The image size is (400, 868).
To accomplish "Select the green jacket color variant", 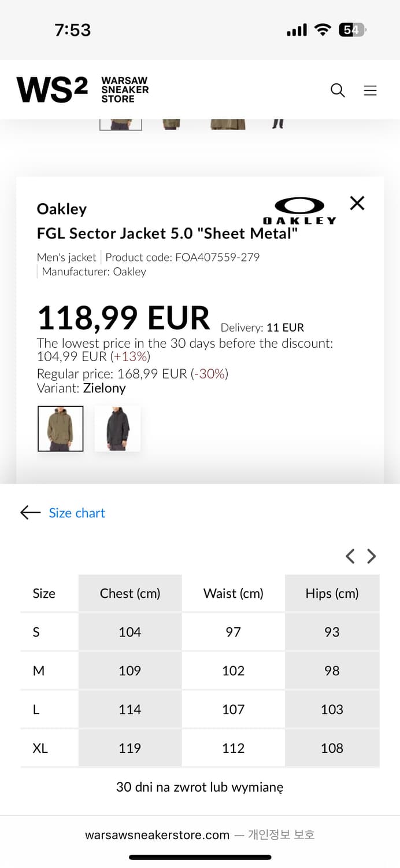I will coord(61,429).
